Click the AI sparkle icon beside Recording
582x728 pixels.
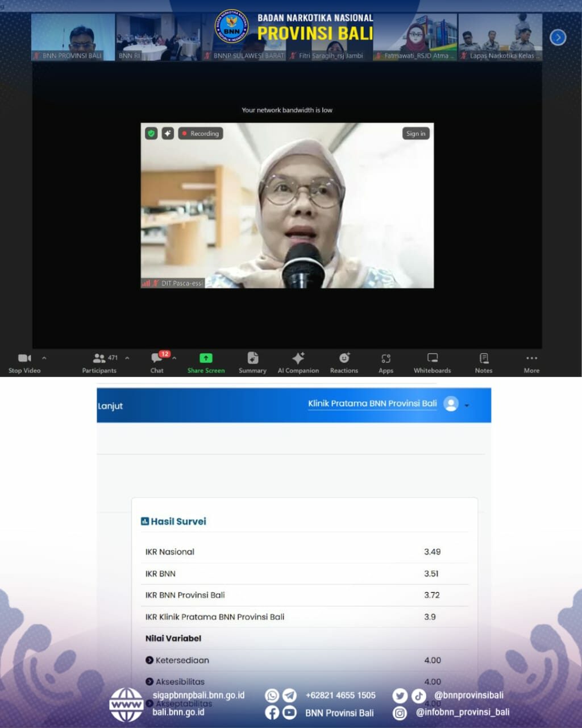pos(167,133)
